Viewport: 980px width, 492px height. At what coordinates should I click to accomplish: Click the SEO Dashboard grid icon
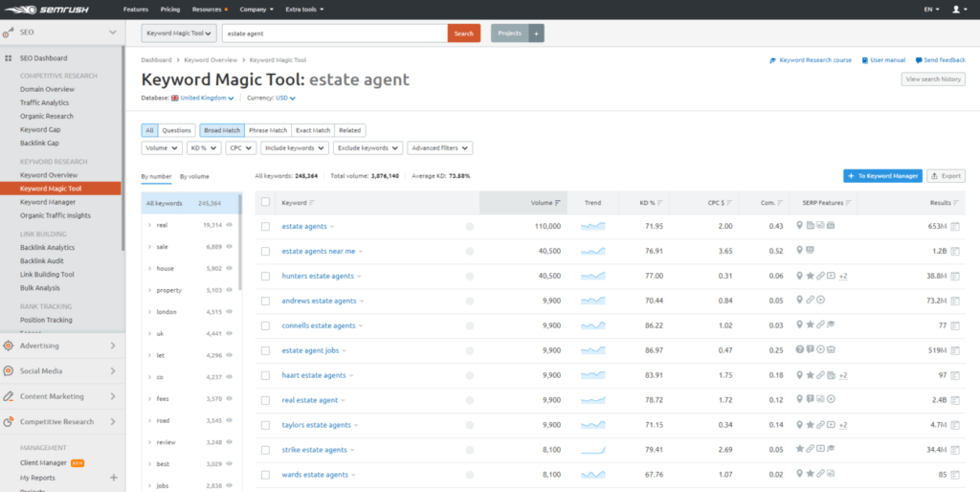[9, 58]
